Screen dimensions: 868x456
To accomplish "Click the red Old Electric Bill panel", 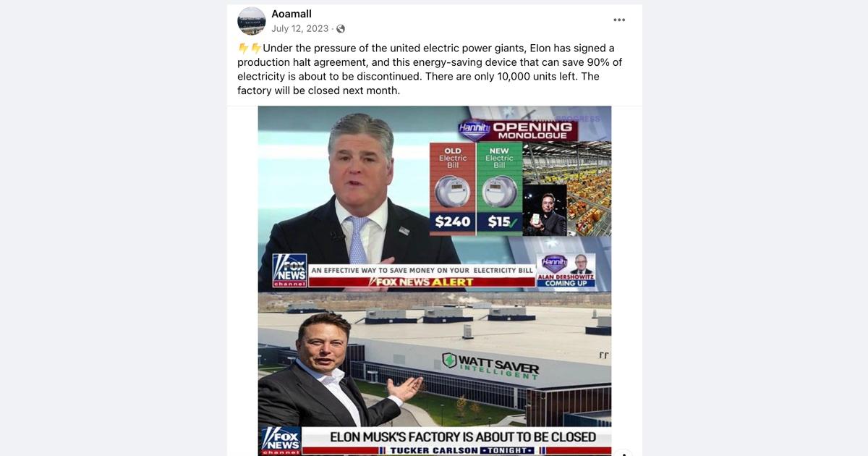I will pos(452,188).
